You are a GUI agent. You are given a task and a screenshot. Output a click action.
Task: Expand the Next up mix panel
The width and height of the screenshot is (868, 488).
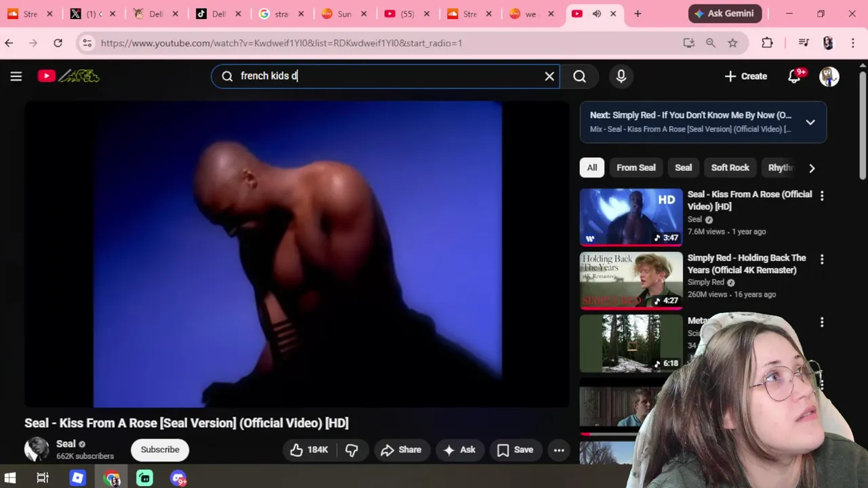(x=810, y=122)
